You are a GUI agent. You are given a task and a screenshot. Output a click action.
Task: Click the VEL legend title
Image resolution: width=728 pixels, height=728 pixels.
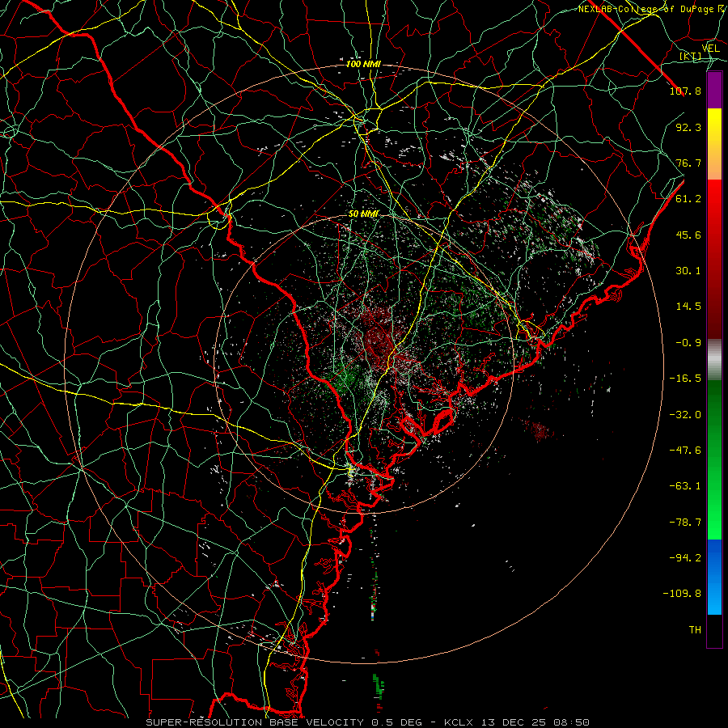(x=710, y=48)
